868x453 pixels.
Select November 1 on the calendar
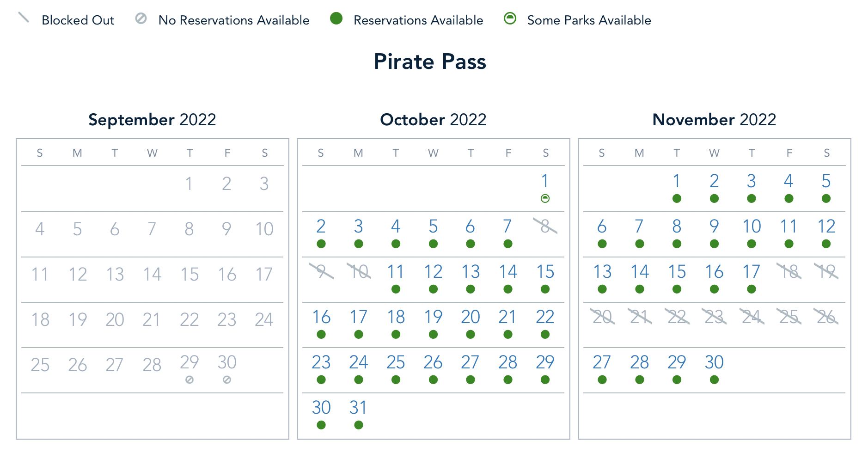coord(677,181)
